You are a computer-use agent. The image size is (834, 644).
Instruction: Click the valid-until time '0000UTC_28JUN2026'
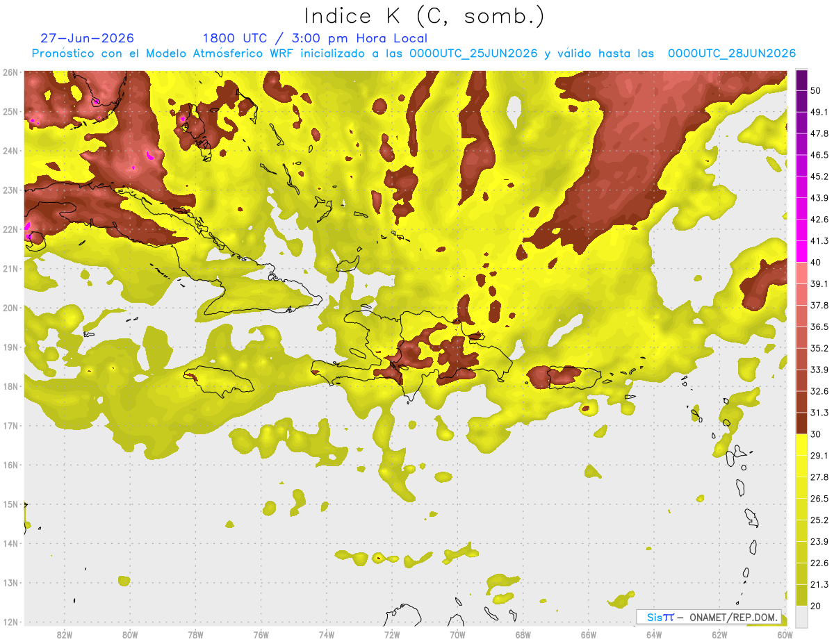pyautogui.click(x=732, y=53)
